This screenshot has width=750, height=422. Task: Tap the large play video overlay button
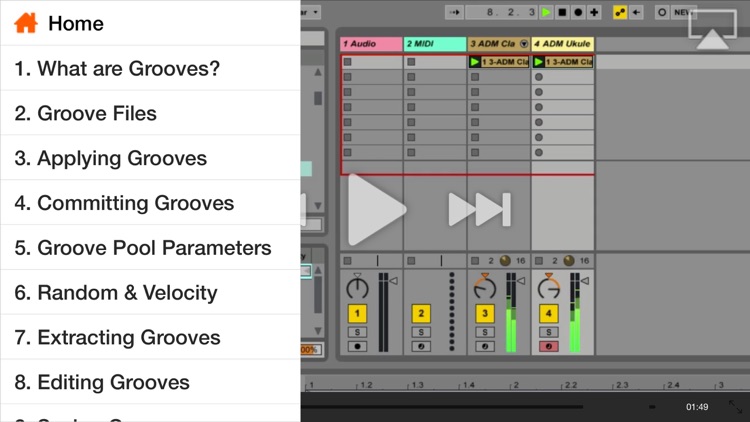click(375, 210)
